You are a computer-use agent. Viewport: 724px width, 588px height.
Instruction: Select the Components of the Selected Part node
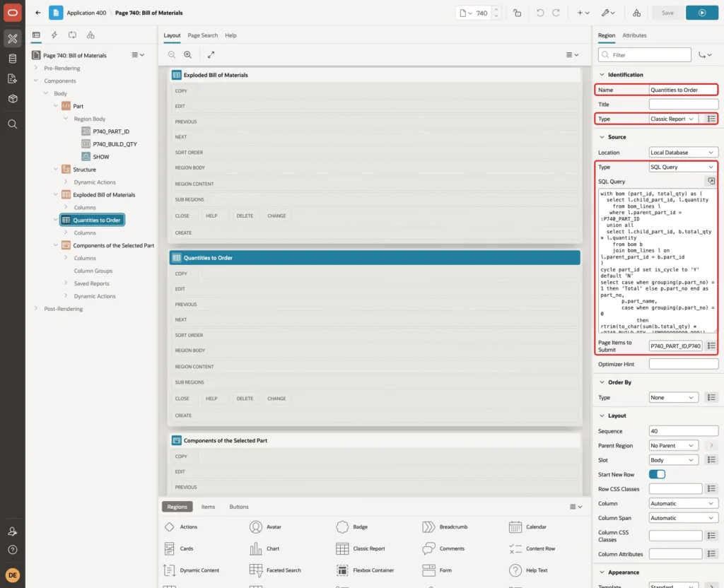click(114, 245)
